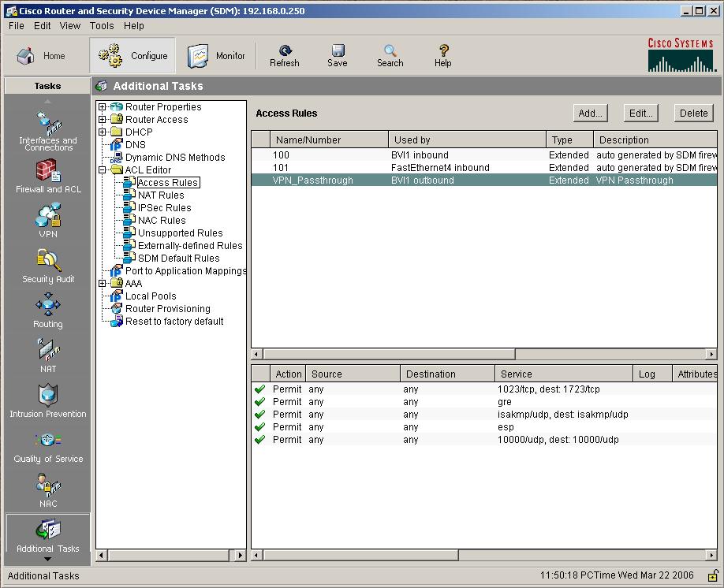Sort by Used by column header
The image size is (724, 588).
[467, 140]
